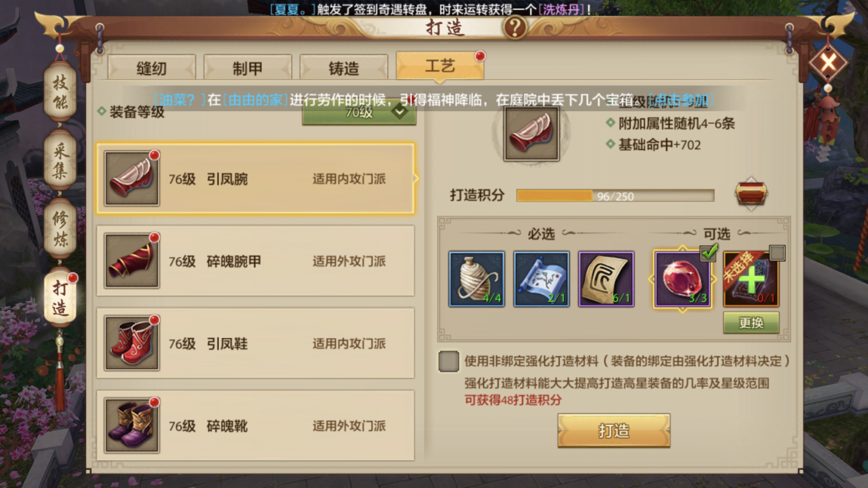Switch to the 缝纫 tab

(152, 67)
